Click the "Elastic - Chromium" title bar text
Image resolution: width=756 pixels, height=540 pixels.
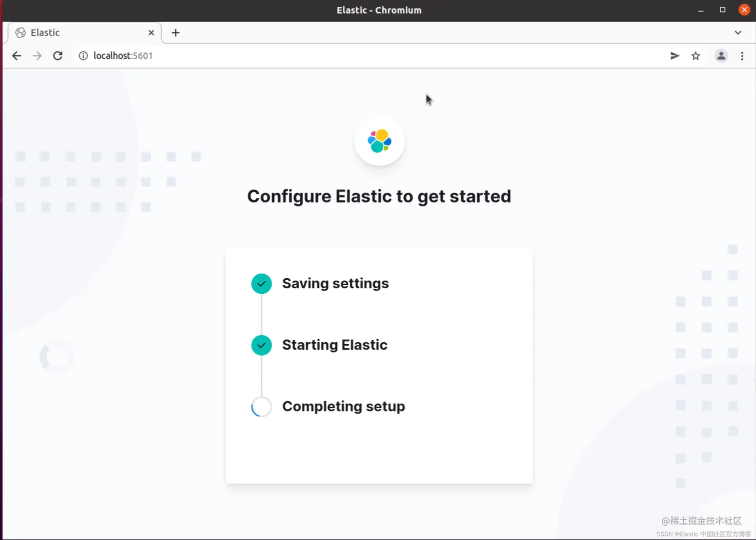point(379,10)
